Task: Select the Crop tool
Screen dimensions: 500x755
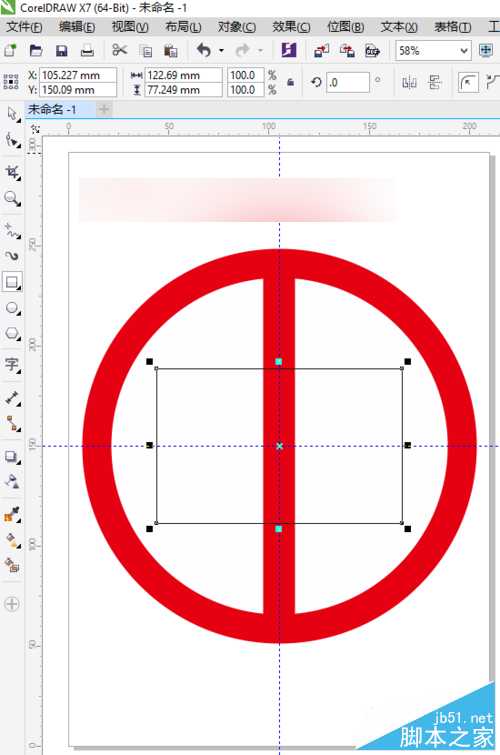Action: tap(12, 172)
